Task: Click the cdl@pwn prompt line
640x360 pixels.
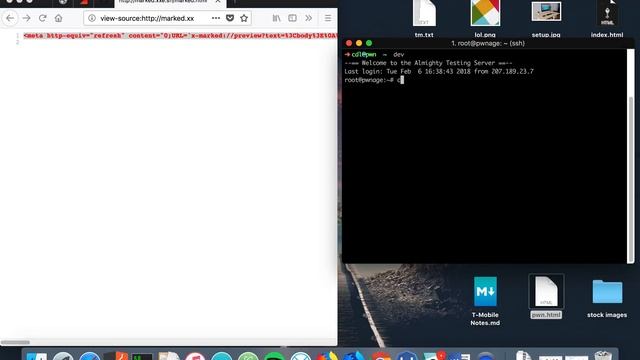Action: (374, 54)
